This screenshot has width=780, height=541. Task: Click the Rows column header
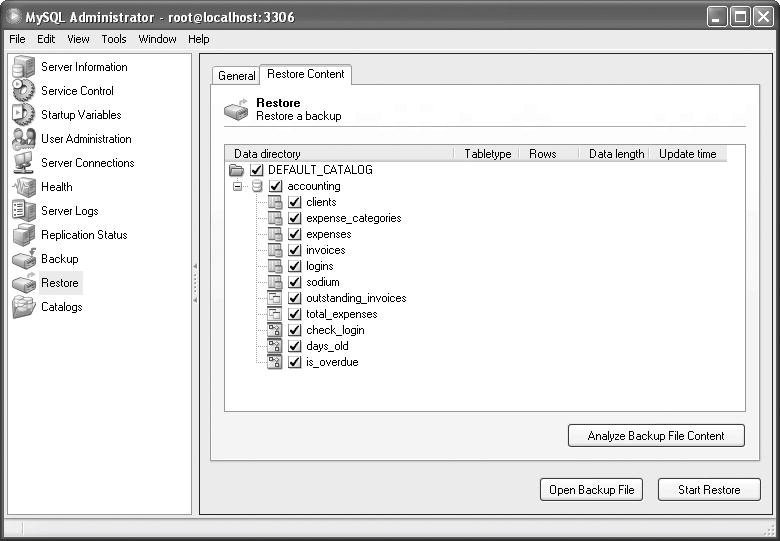coord(549,154)
